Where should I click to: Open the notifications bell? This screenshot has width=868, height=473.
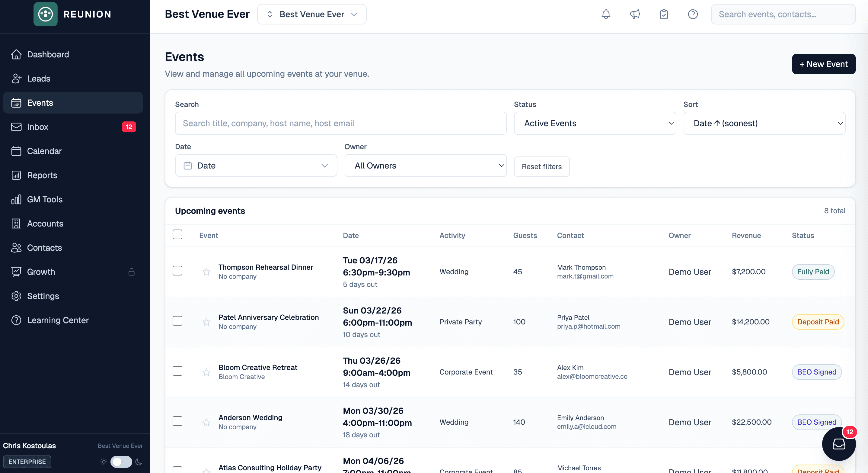[x=605, y=14]
